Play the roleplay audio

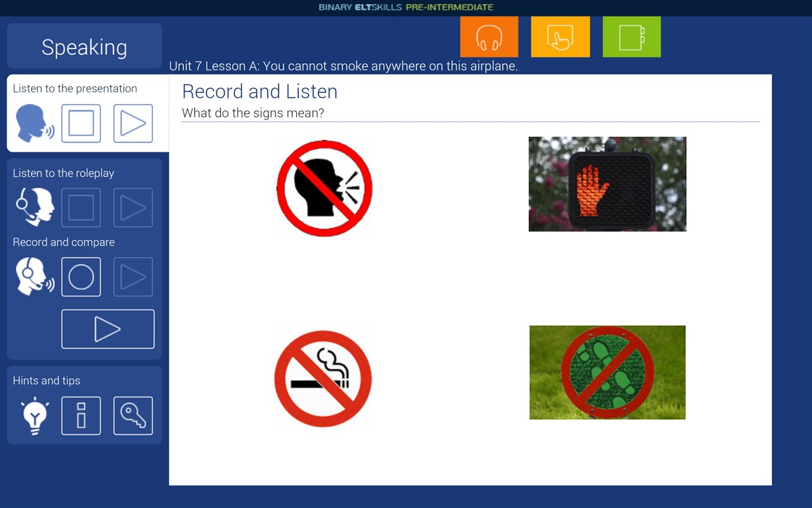coord(133,208)
